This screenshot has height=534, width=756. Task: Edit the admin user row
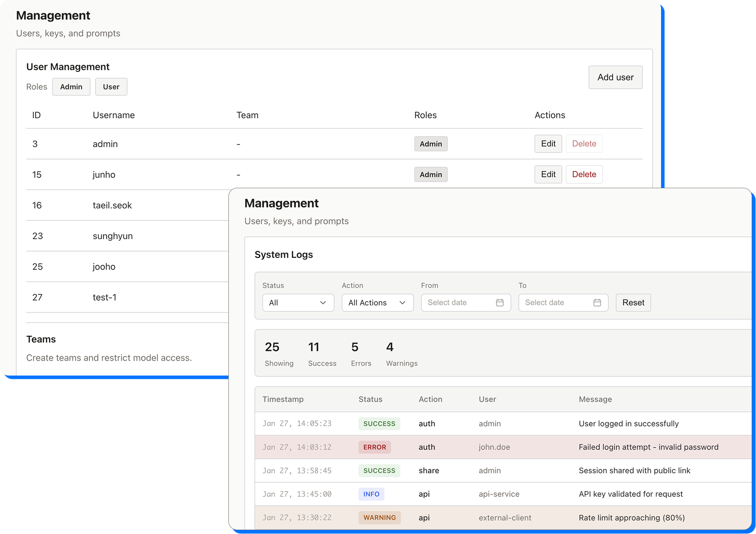pos(548,144)
